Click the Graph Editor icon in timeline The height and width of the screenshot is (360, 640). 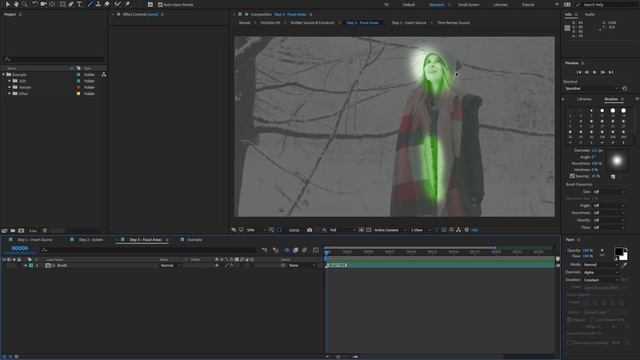coord(316,250)
